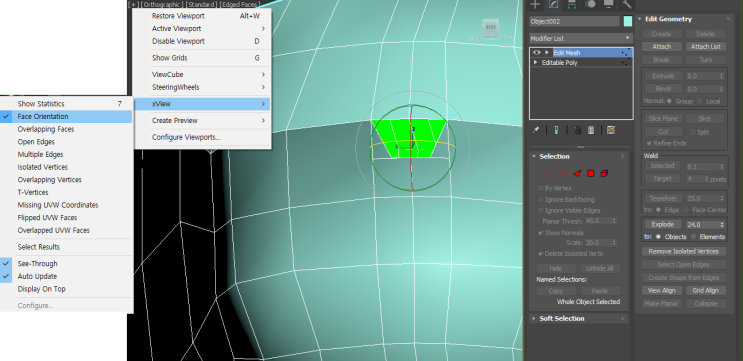Open the Hierarchy command panel tab
Image resolution: width=743 pixels, height=361 pixels.
pos(571,4)
